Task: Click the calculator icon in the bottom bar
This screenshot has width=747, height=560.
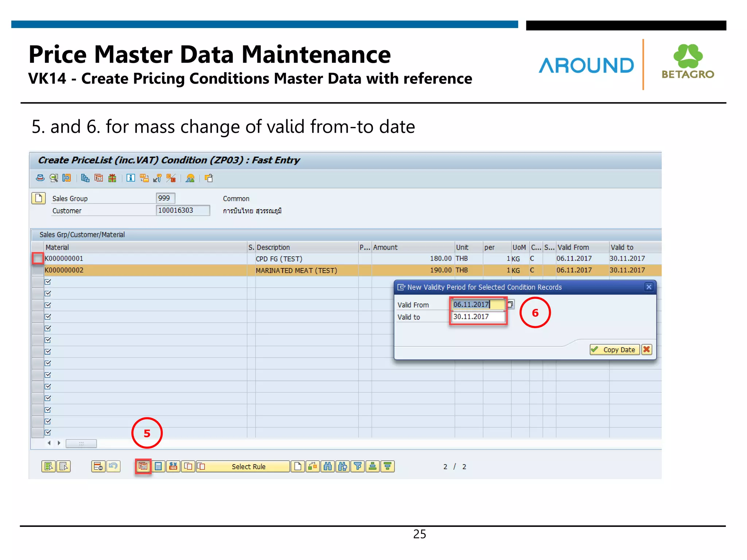Action: (x=158, y=466)
